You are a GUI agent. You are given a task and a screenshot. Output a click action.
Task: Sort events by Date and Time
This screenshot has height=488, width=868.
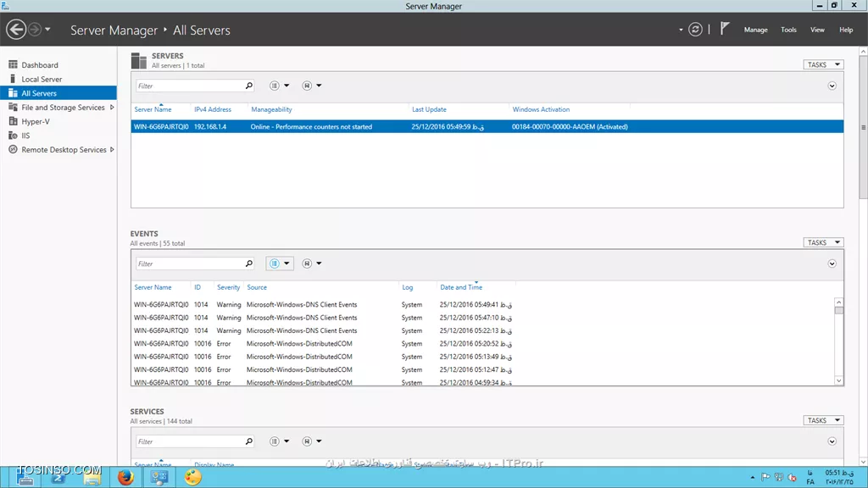point(461,288)
